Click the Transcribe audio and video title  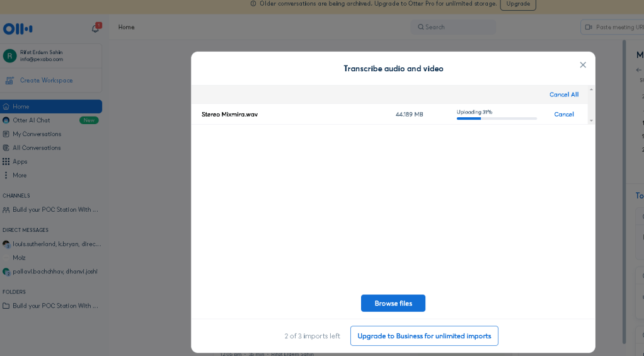[393, 69]
